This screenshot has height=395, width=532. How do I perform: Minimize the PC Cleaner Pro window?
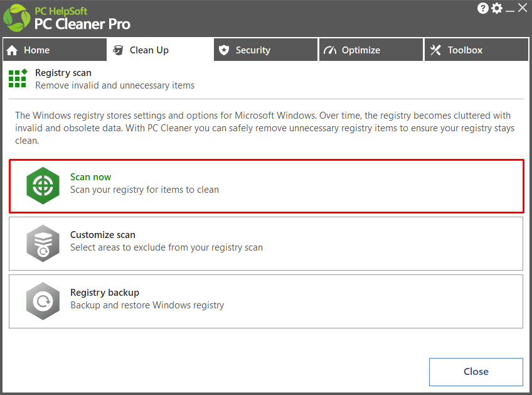pyautogui.click(x=510, y=11)
